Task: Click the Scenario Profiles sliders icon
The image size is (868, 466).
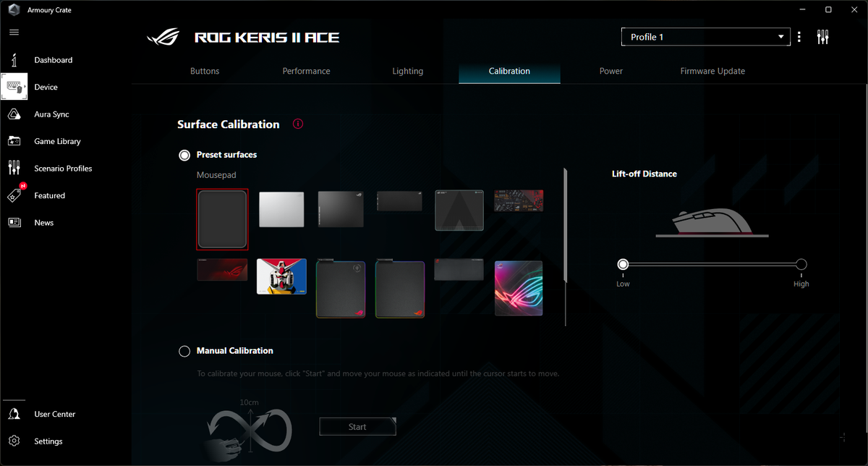Action: point(14,168)
